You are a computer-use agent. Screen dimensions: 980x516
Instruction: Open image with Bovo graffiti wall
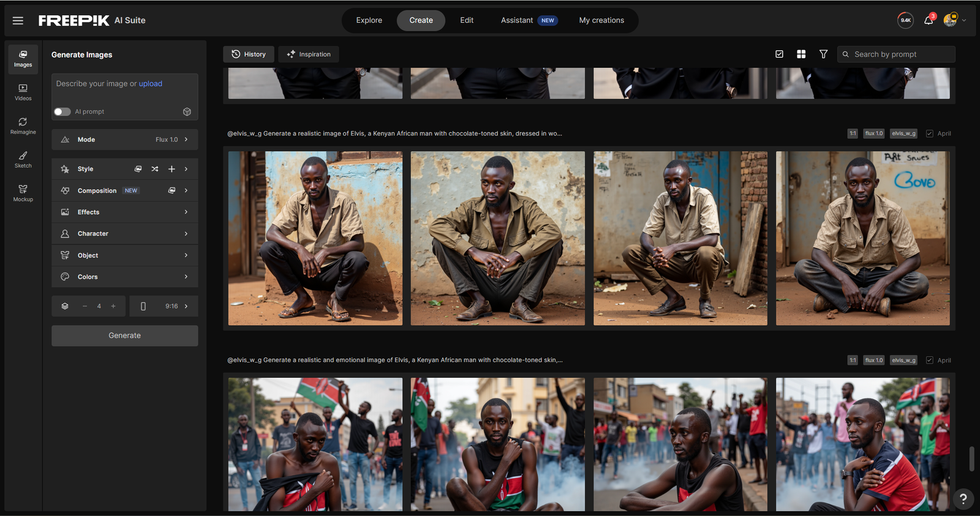point(862,238)
